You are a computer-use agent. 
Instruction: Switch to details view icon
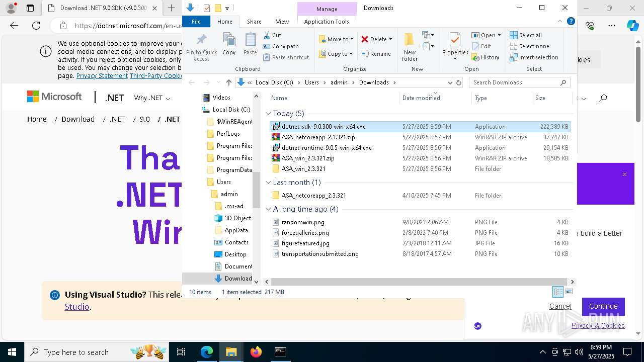coord(558,292)
